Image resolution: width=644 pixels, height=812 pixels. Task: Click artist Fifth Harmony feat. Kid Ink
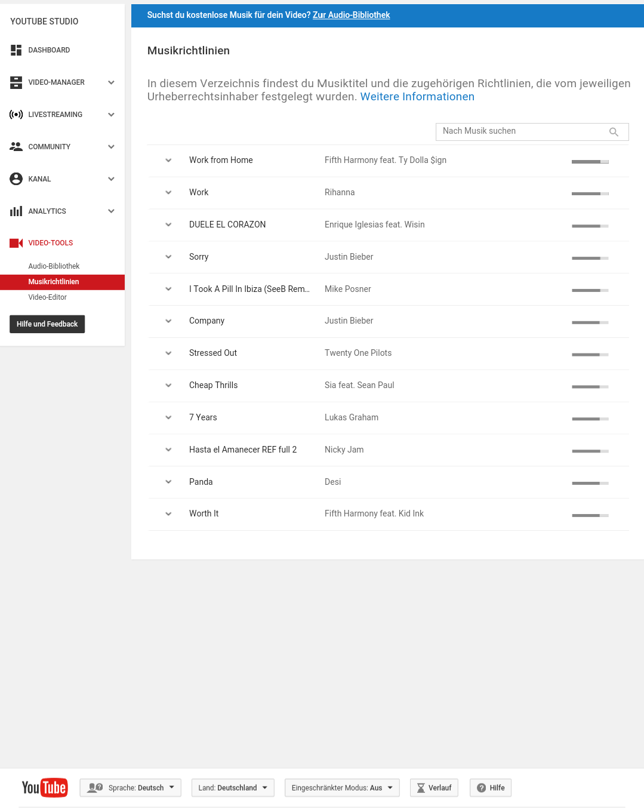pos(374,513)
